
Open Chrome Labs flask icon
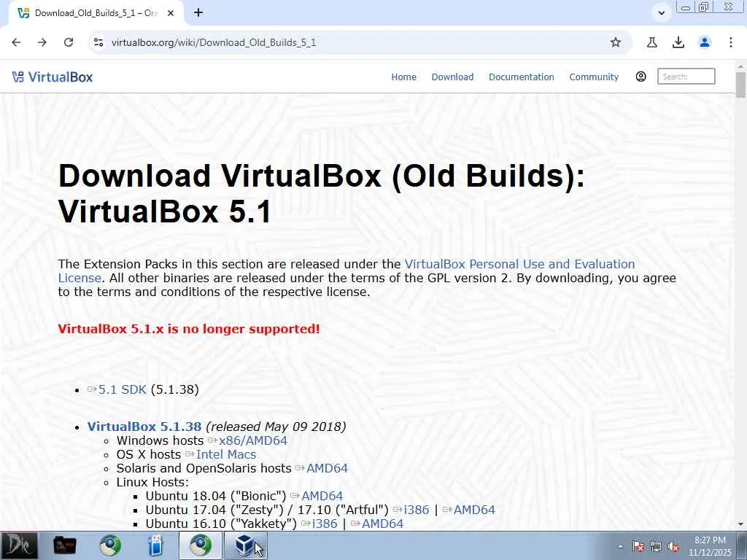coord(652,42)
